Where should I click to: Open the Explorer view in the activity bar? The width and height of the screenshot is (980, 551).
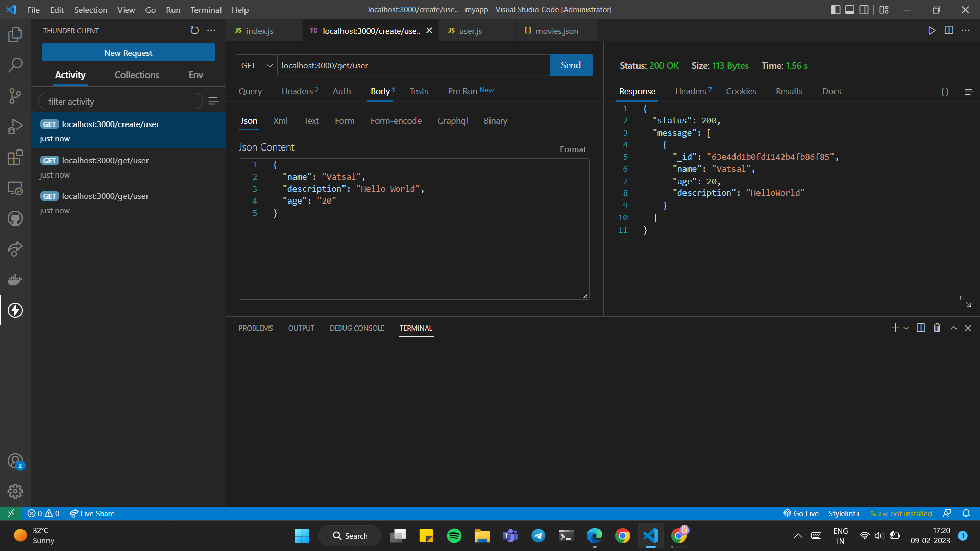[15, 34]
